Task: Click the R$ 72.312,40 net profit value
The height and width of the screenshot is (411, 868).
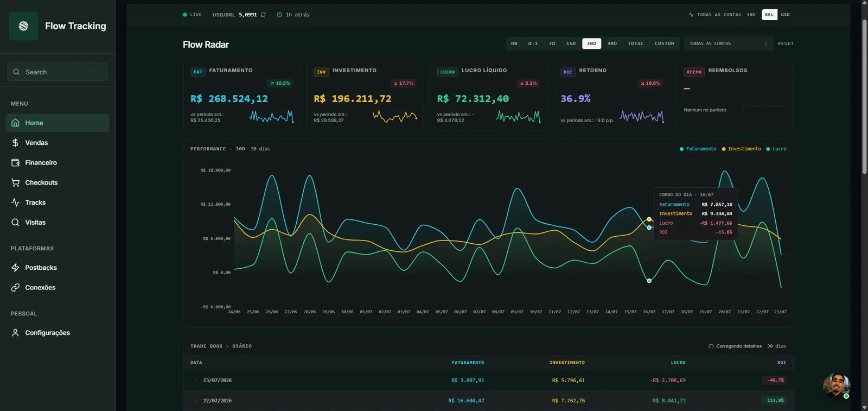Action: [x=473, y=99]
